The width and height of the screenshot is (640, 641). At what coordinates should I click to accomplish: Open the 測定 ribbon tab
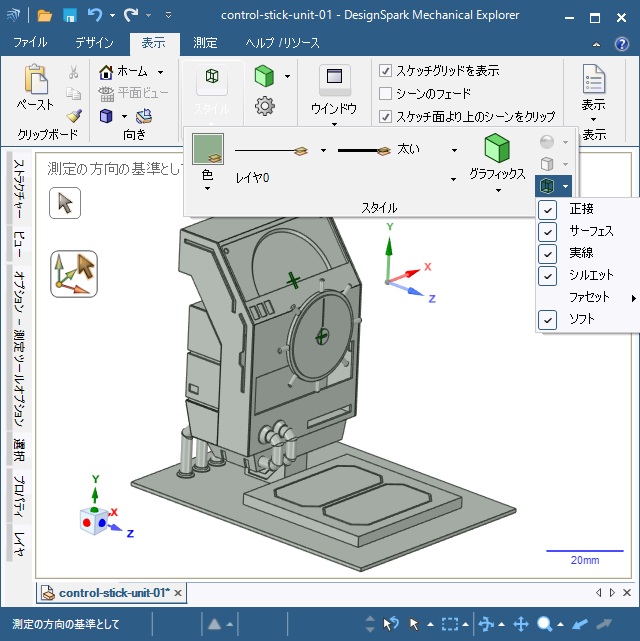[205, 43]
